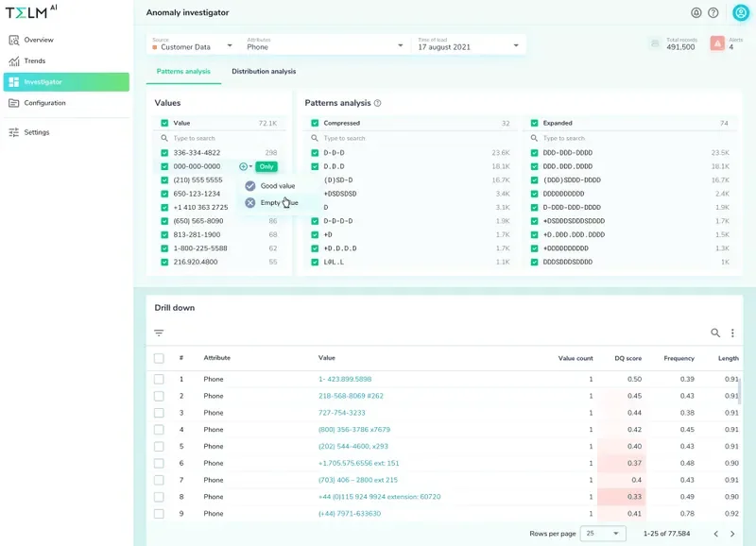
Task: Choose Good value from the popup menu
Action: pos(277,186)
